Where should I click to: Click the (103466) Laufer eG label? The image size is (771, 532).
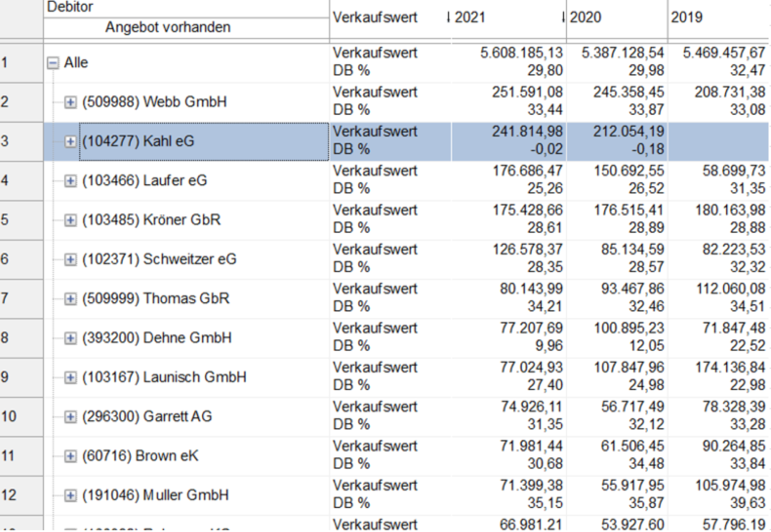[x=145, y=181]
